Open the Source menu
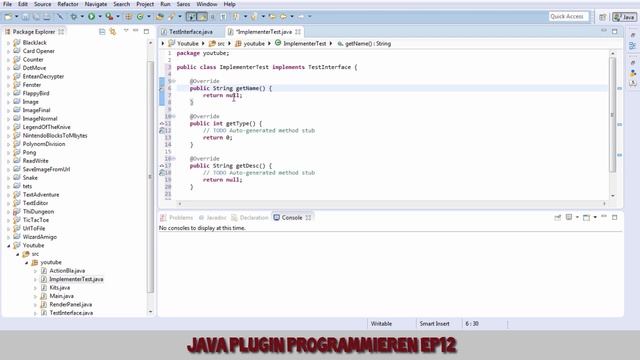The image size is (640, 360). tap(42, 4)
